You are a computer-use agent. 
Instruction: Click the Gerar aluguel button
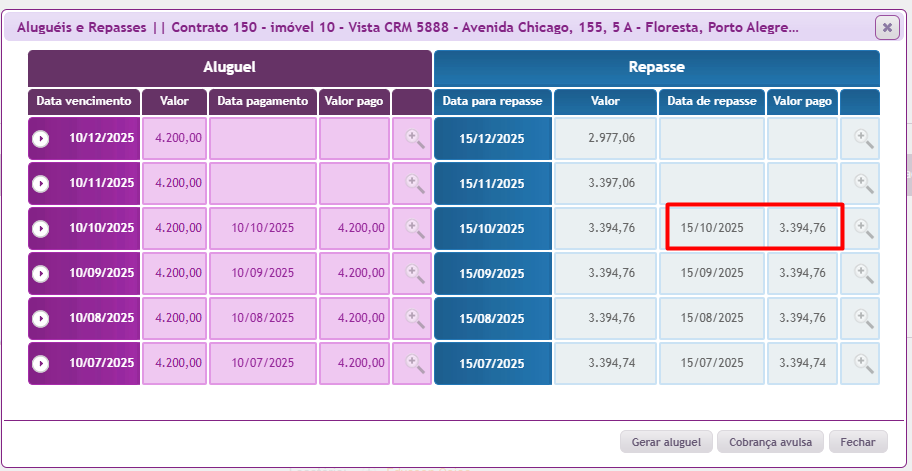click(666, 442)
